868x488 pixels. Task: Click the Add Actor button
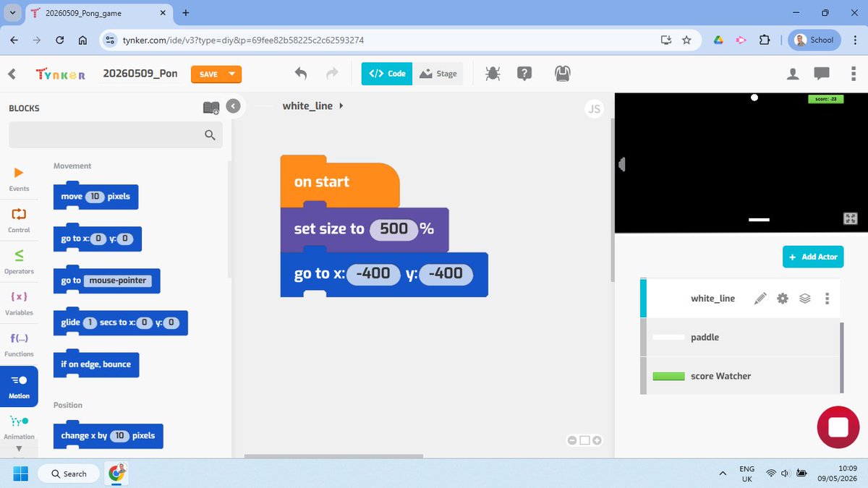click(x=813, y=257)
